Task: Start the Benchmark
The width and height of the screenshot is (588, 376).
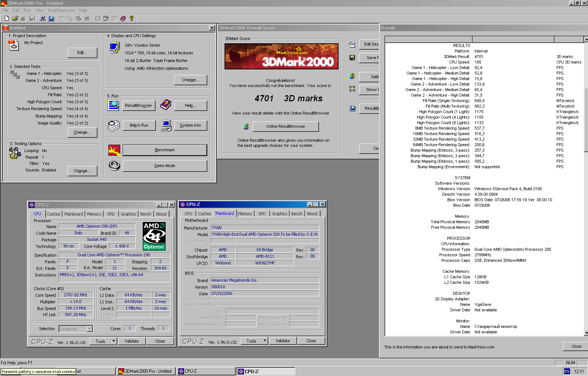Action: point(165,150)
